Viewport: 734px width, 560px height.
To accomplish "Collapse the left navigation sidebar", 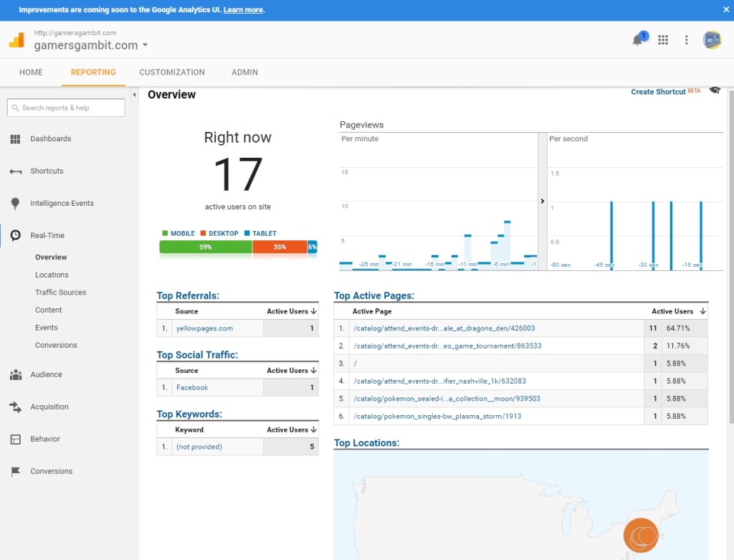I will (134, 94).
